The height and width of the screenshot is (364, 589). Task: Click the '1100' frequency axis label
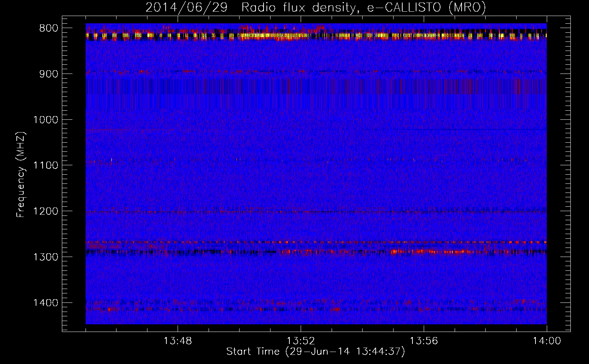coord(46,166)
